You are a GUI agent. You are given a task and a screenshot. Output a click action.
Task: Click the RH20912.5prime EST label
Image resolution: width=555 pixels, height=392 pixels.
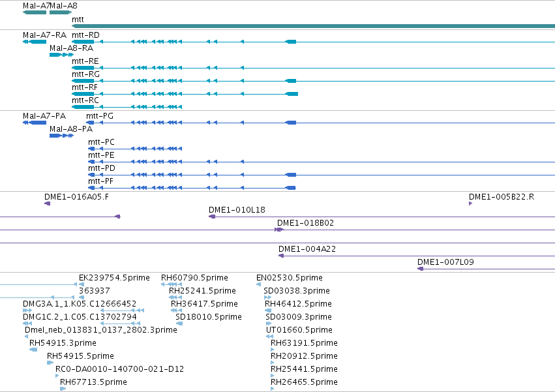304,357
